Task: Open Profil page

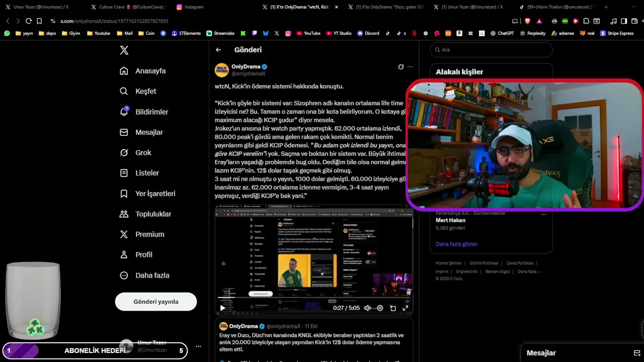Action: coord(136,255)
